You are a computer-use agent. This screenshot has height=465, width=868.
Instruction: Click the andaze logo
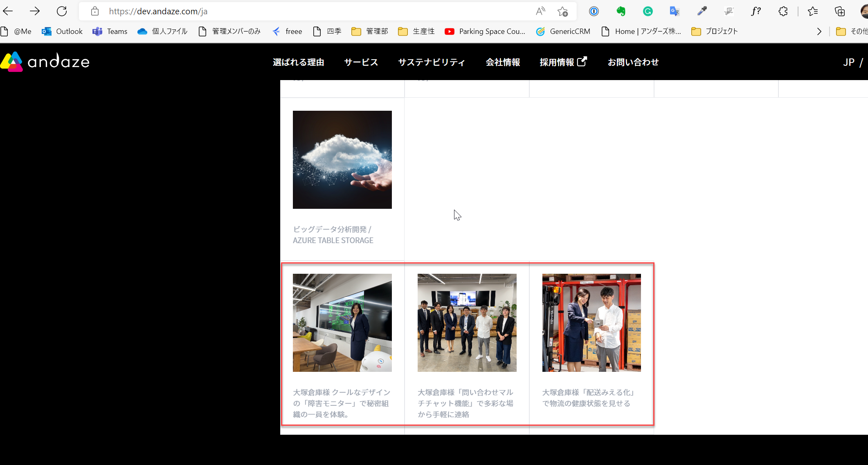pos(45,61)
